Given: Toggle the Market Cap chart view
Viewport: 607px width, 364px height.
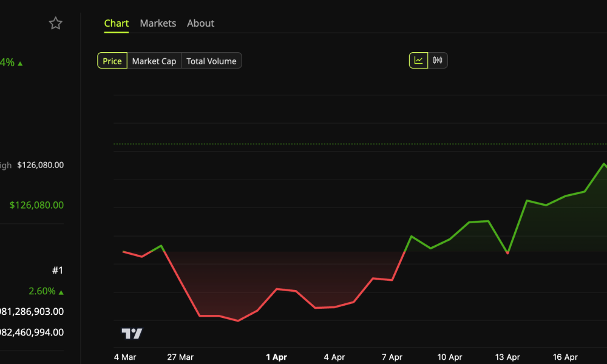Looking at the screenshot, I should point(154,61).
